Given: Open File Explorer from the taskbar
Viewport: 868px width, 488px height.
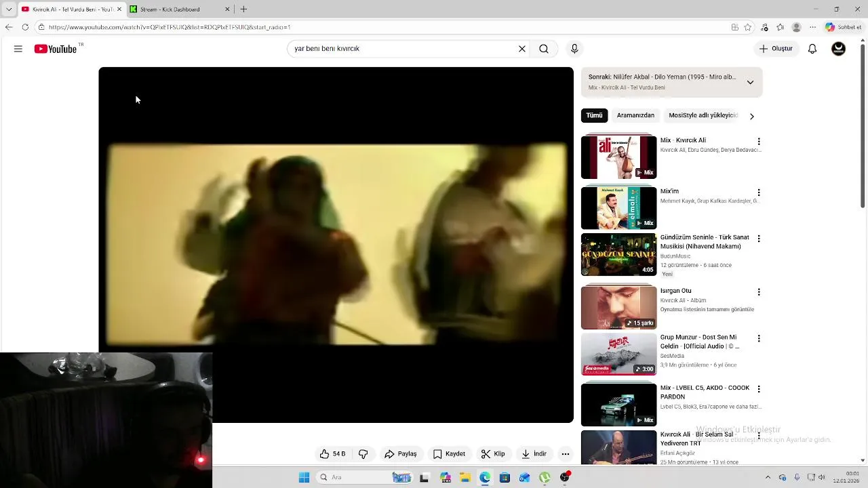Looking at the screenshot, I should coord(465,478).
